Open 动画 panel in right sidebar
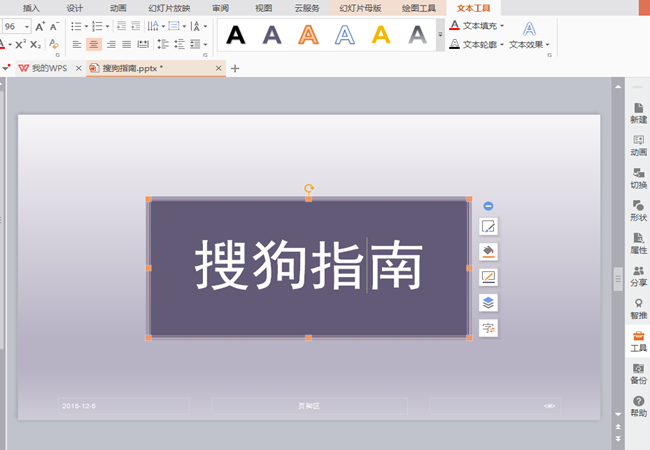Image resolution: width=650 pixels, height=450 pixels. [638, 146]
